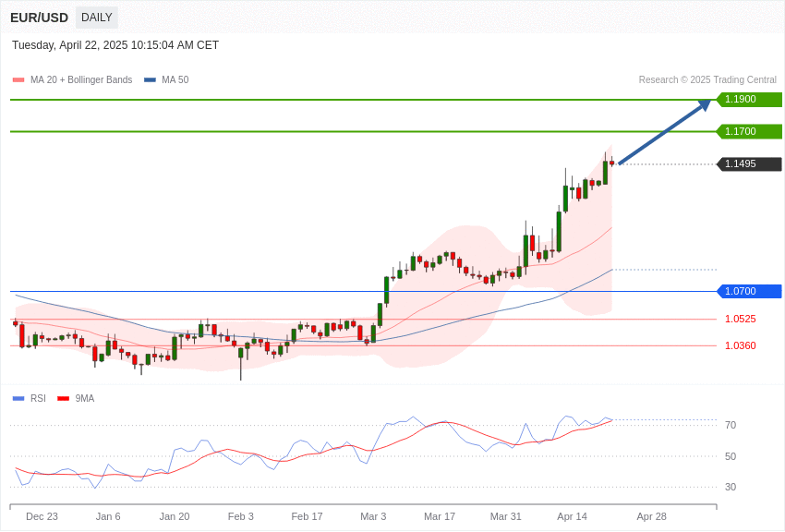The image size is (785, 532).
Task: Click the EUR/USD symbol title
Action: [39, 18]
